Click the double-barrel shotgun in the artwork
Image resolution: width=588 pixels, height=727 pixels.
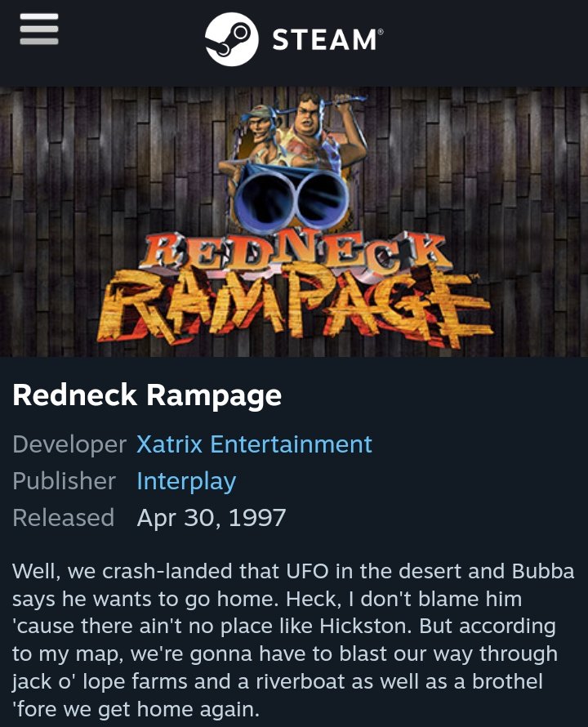click(x=292, y=198)
